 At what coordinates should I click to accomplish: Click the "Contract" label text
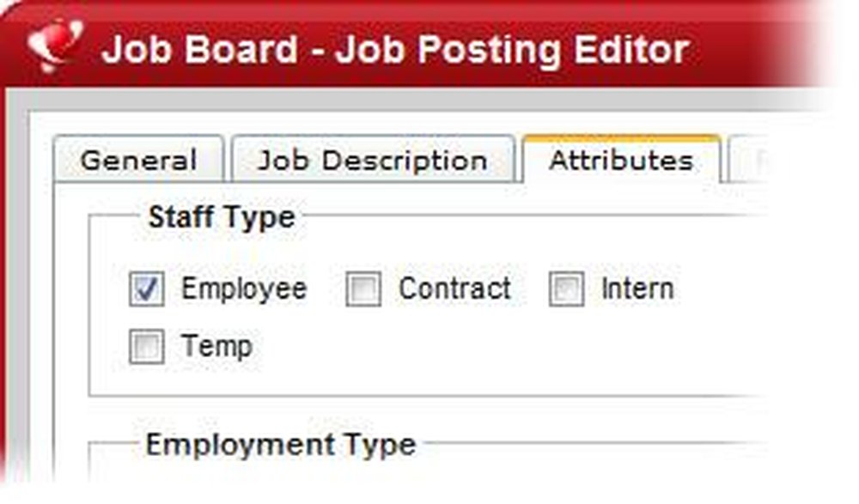454,289
